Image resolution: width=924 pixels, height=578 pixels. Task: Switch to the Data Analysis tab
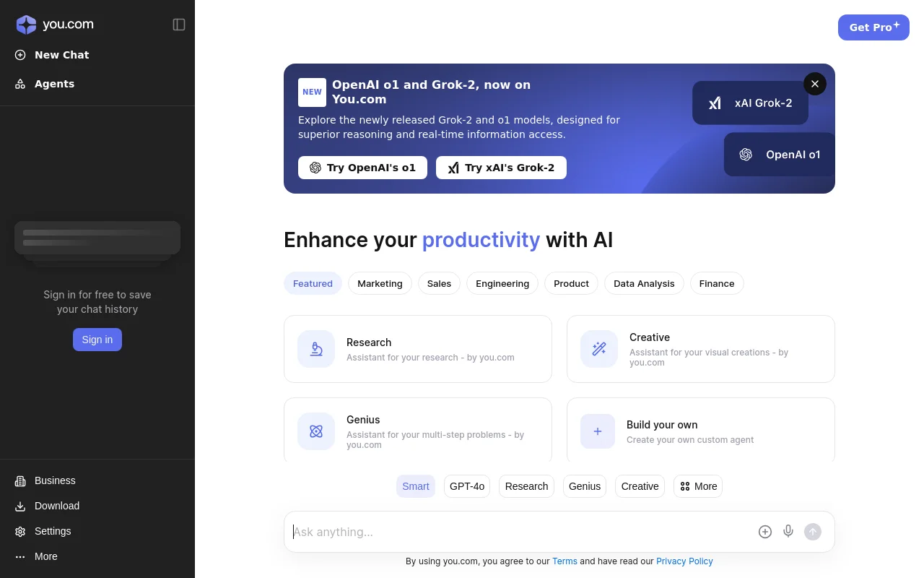[644, 283]
